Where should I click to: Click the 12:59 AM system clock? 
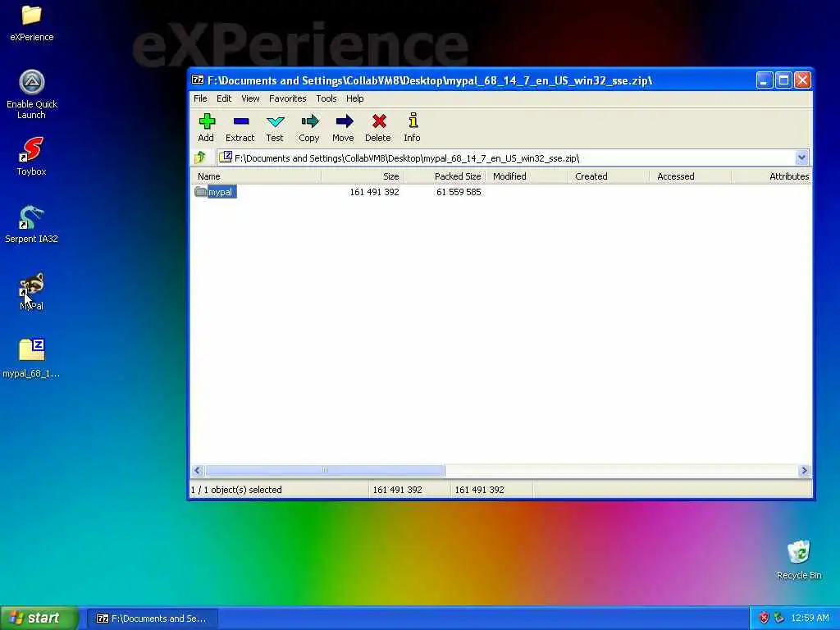coord(810,618)
